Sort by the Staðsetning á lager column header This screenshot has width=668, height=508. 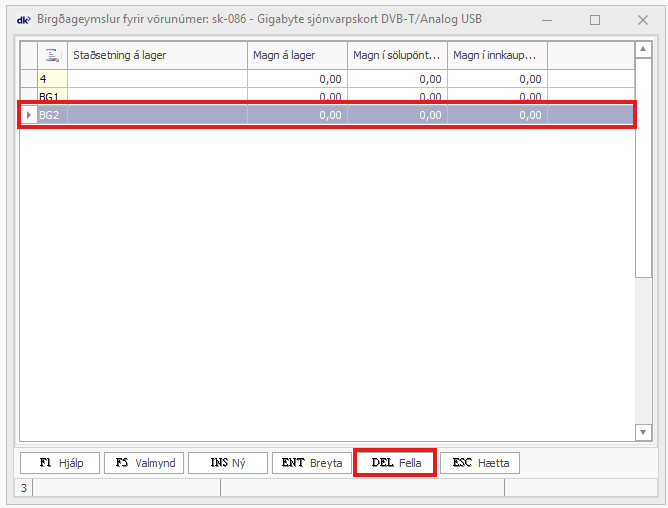[x=156, y=56]
